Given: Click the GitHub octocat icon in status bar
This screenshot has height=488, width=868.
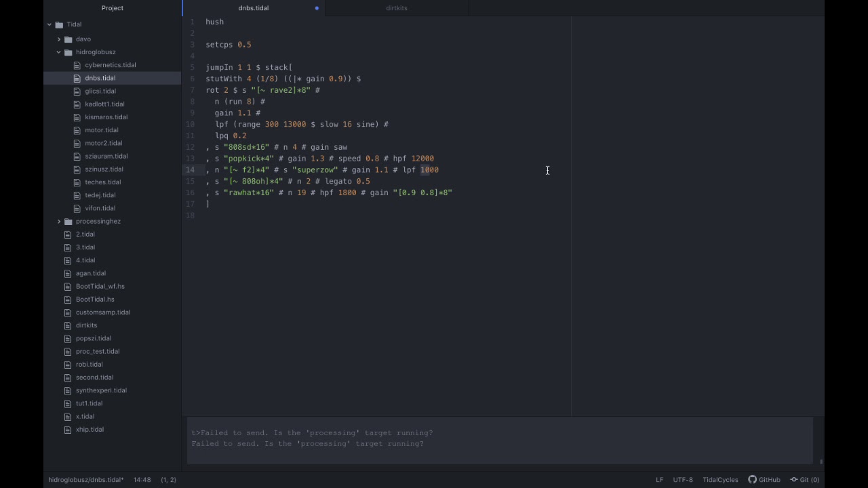Looking at the screenshot, I should coord(752,480).
